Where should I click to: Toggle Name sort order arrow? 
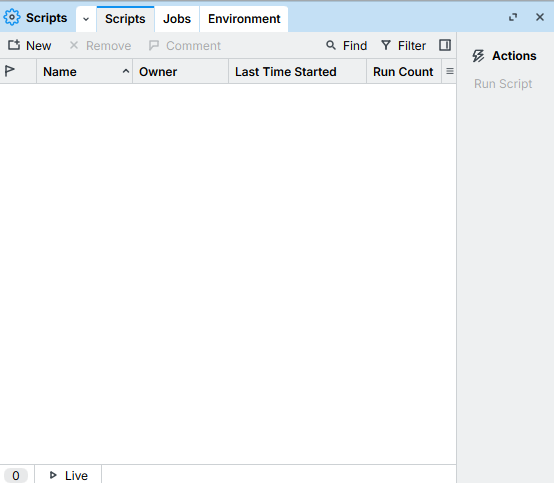click(x=125, y=71)
